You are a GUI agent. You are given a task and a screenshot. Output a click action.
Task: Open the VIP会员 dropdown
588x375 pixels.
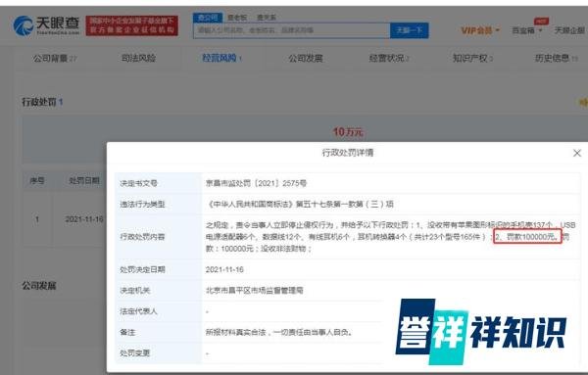click(x=479, y=30)
